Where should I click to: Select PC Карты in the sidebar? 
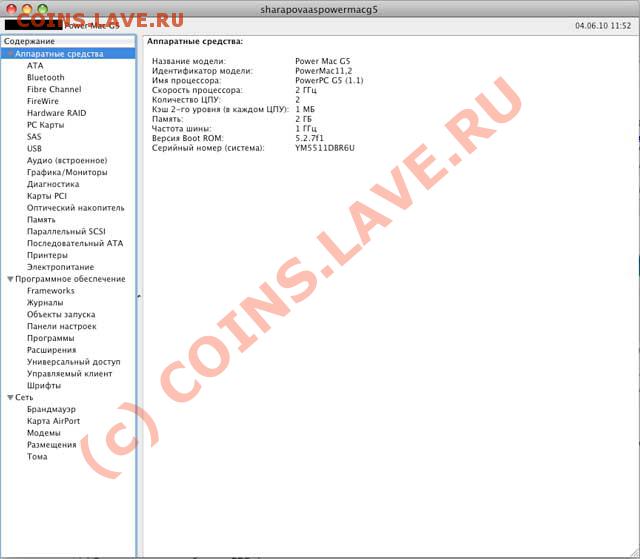[46, 125]
